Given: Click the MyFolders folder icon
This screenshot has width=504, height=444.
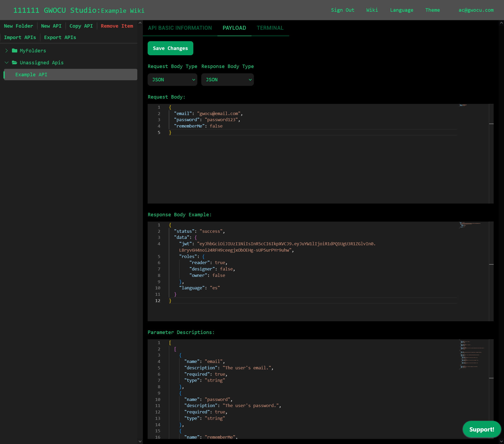Looking at the screenshot, I should tap(15, 50).
